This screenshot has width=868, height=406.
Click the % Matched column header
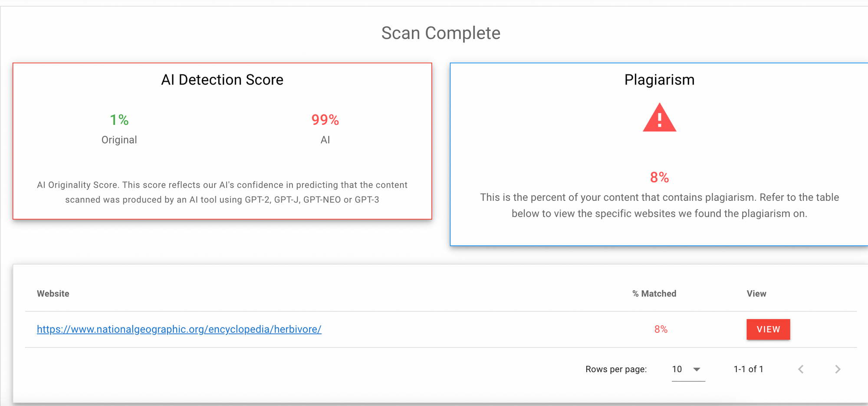pos(654,294)
